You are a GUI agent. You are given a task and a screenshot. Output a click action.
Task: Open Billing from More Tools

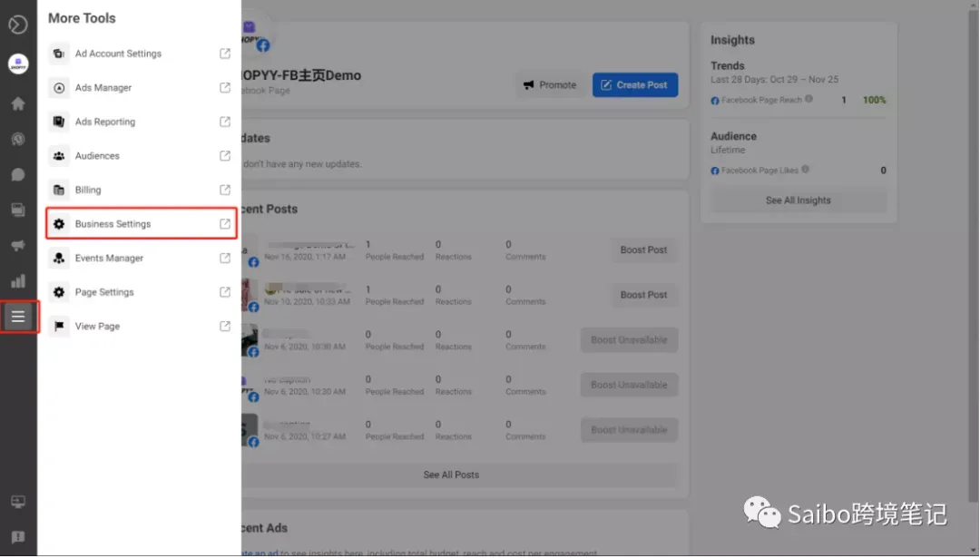coord(142,190)
